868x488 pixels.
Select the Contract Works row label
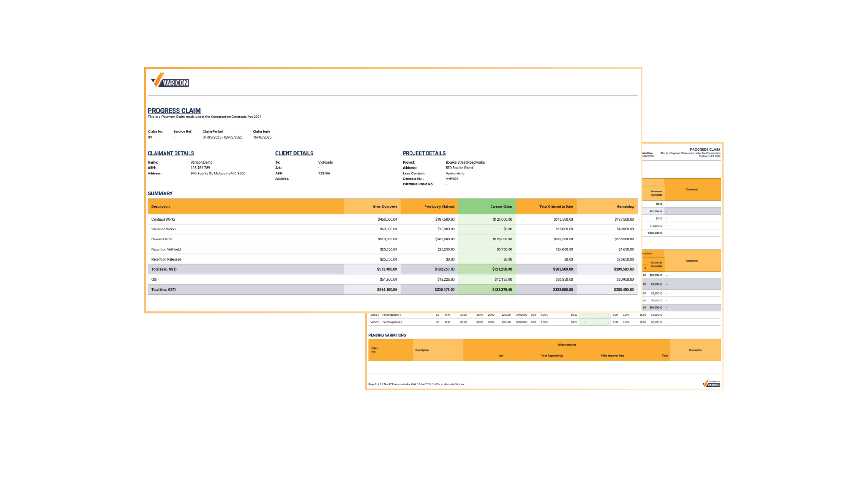(x=163, y=219)
